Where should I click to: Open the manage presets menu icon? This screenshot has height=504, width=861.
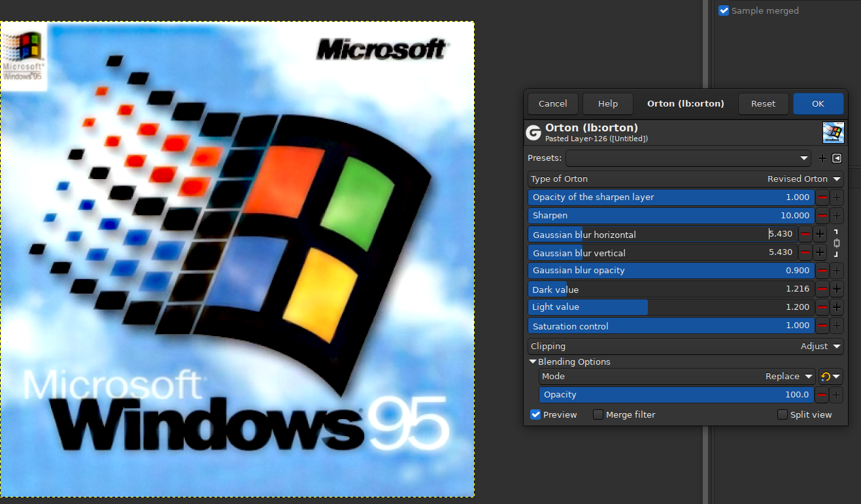(x=837, y=158)
